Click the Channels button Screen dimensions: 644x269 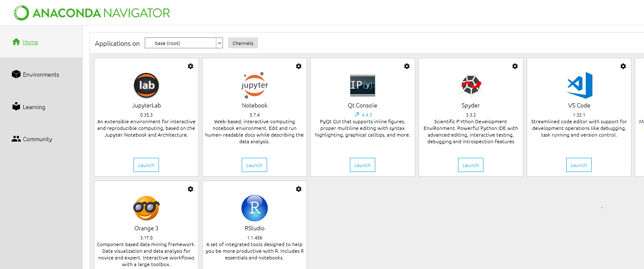tap(243, 43)
